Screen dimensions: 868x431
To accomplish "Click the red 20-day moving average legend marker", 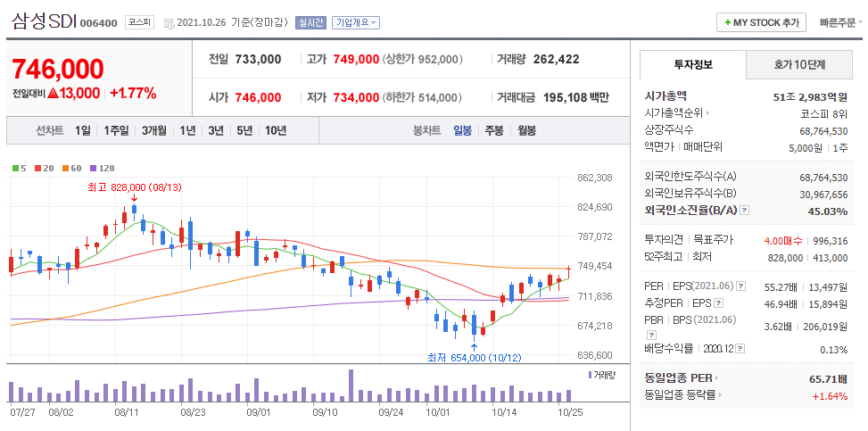I will (x=37, y=168).
